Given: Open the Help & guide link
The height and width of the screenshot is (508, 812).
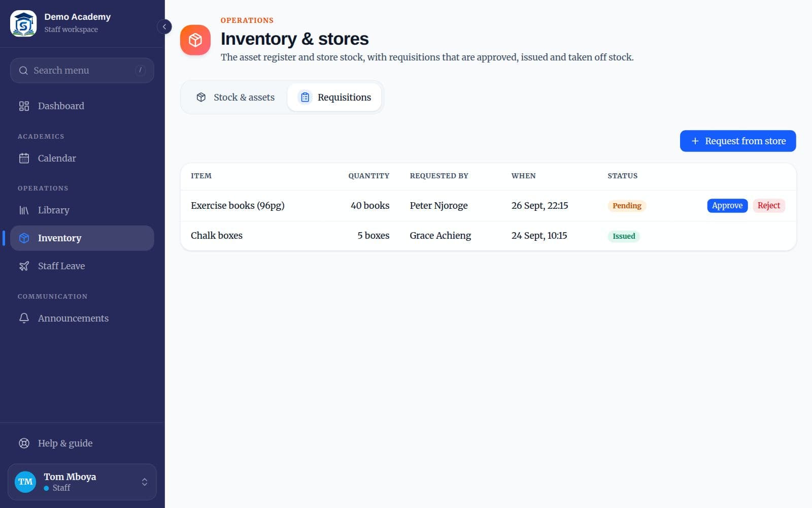Looking at the screenshot, I should (x=82, y=443).
